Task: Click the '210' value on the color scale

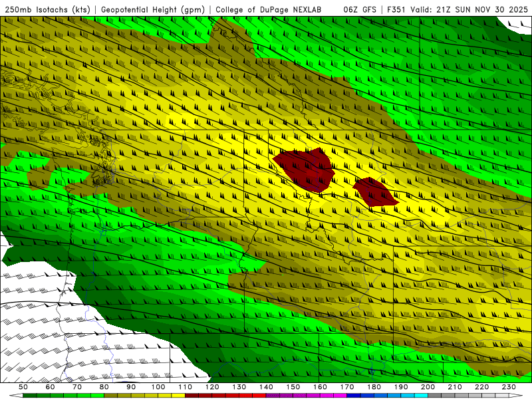Action: (x=455, y=387)
